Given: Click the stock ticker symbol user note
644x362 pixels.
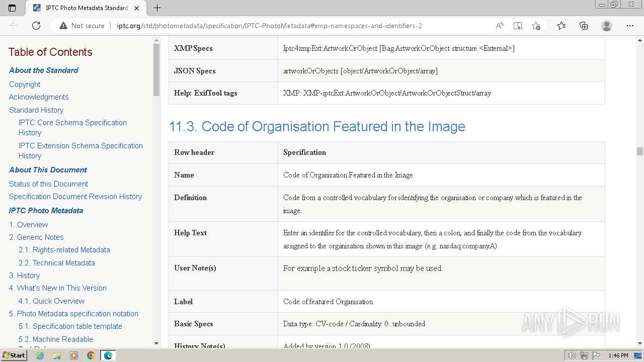Looking at the screenshot, I should click(x=363, y=268).
